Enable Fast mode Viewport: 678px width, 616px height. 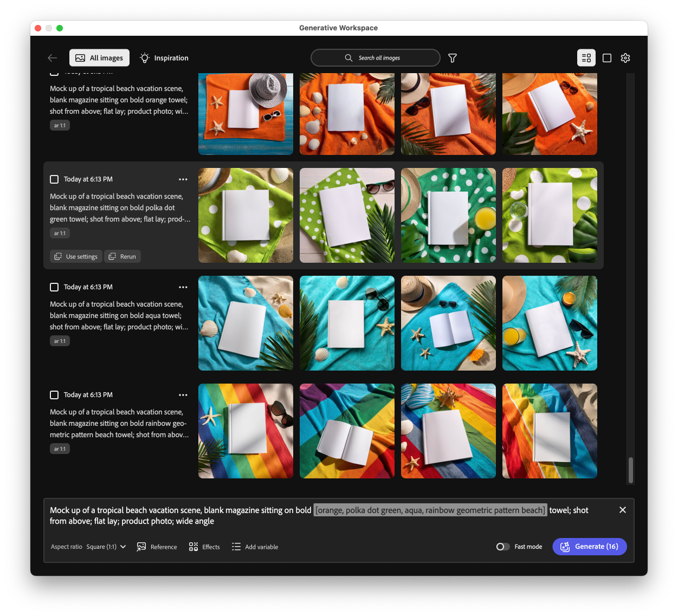(x=502, y=547)
